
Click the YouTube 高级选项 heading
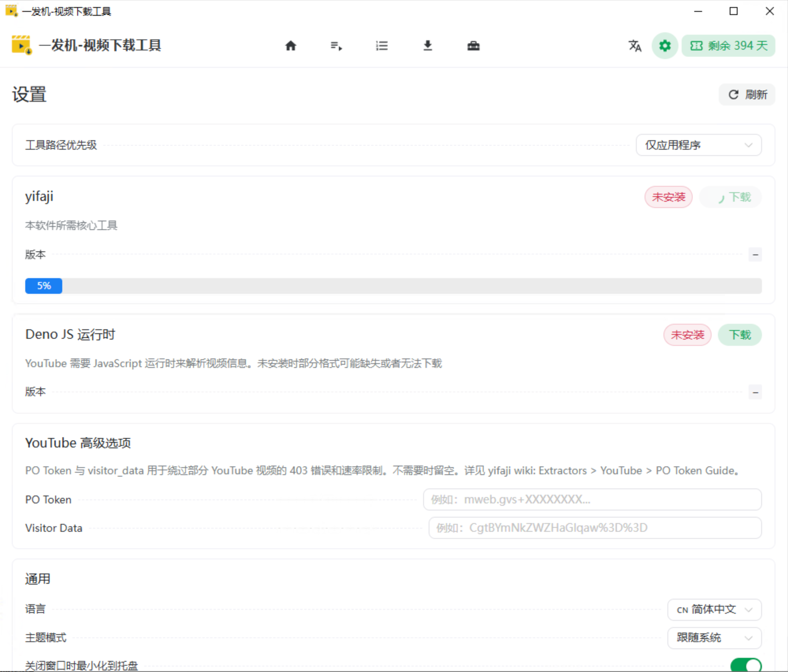[78, 443]
